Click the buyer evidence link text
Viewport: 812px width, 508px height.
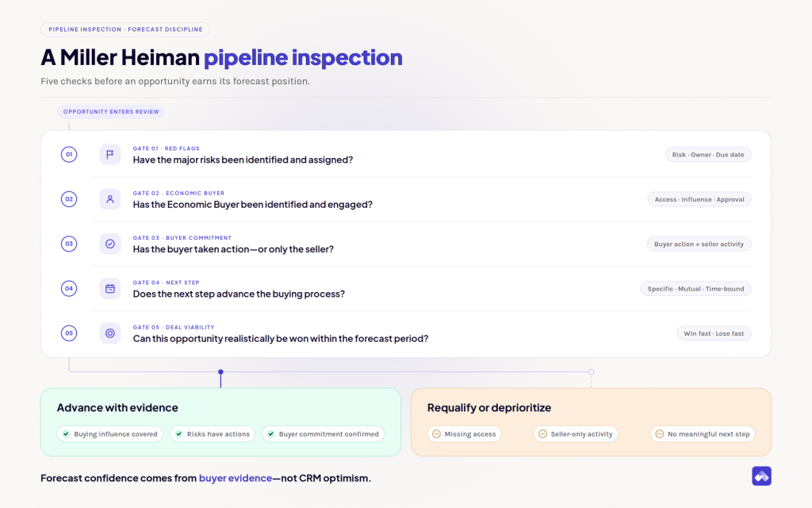(235, 478)
